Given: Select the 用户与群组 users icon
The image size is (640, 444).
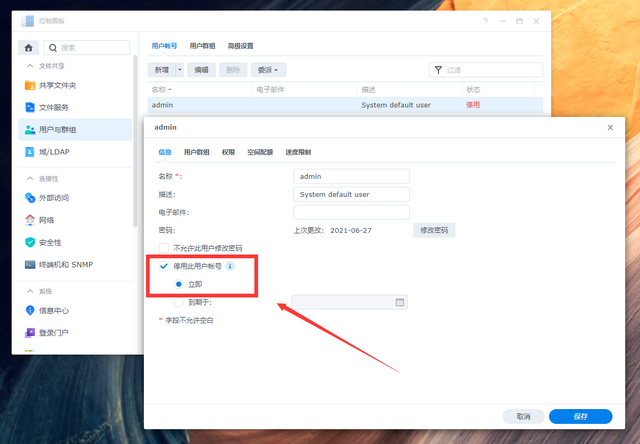Looking at the screenshot, I should pyautogui.click(x=30, y=130).
